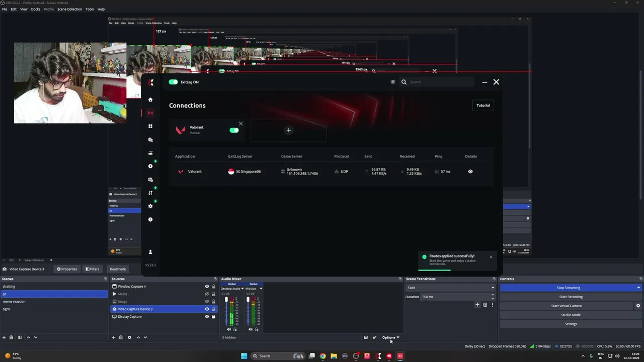
Task: Open the Audio Mixer Options menu
Action: point(390,337)
